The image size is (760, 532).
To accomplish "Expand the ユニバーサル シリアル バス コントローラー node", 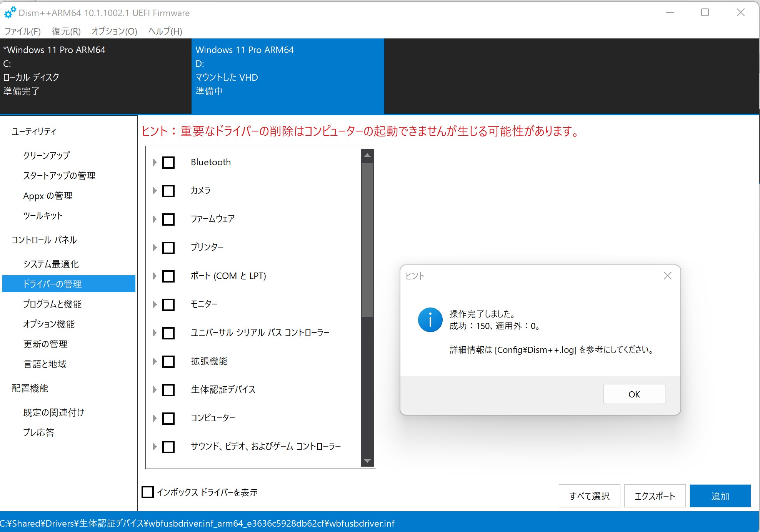I will point(155,333).
